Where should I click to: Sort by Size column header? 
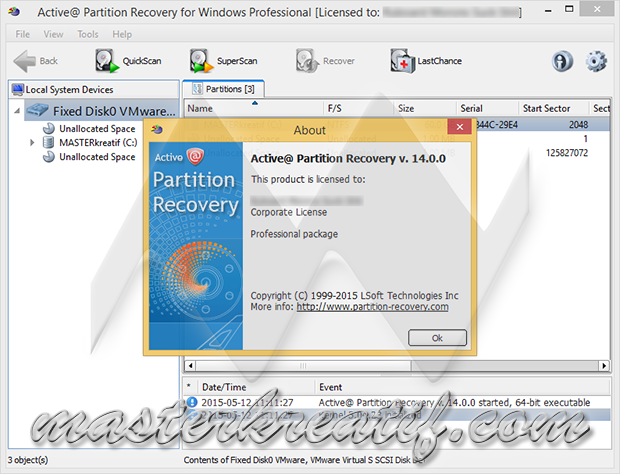(425, 108)
